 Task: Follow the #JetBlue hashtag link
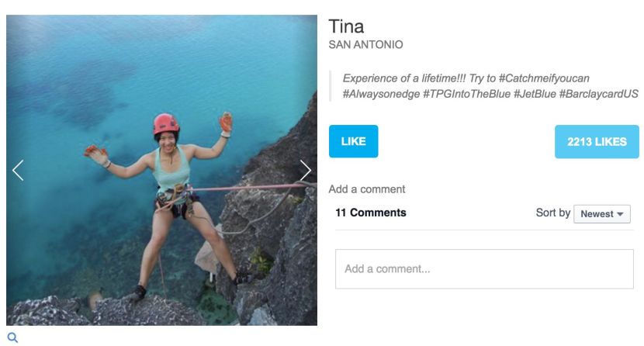point(535,94)
